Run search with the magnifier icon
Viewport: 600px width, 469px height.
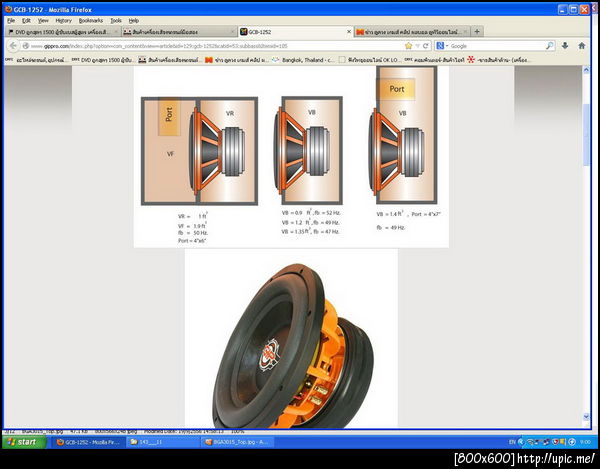click(549, 46)
